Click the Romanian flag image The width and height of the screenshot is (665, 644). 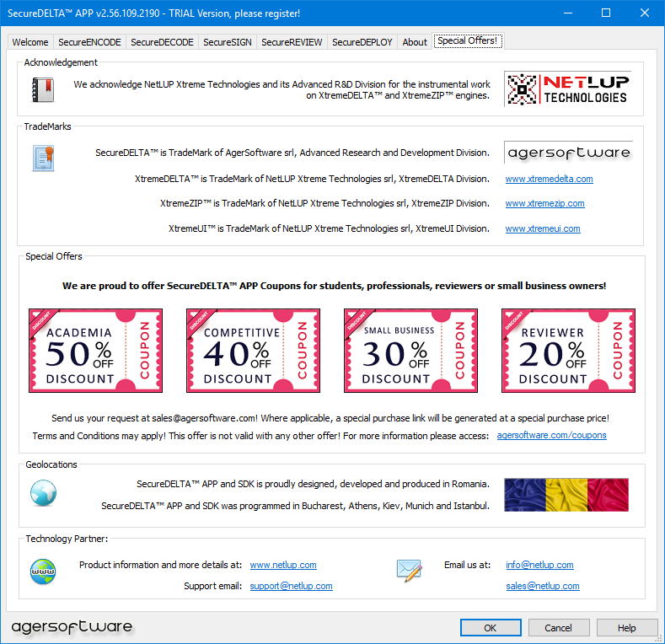pos(566,495)
